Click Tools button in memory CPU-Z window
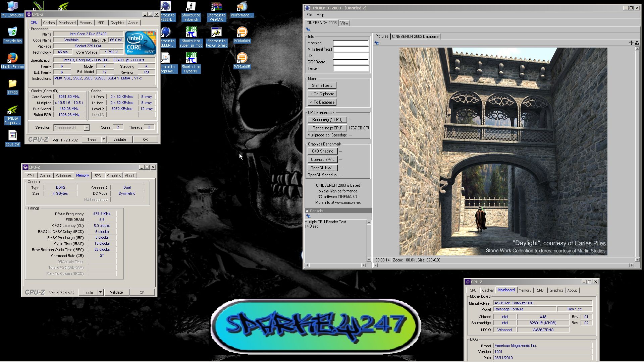644x362 pixels. [88, 292]
